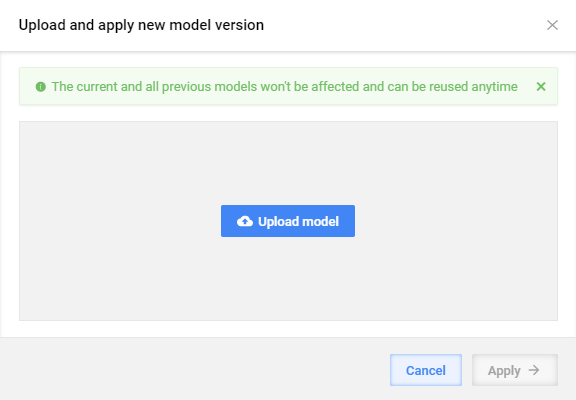This screenshot has width=576, height=400.
Task: Click the grayed-out Apply label
Action: click(x=504, y=371)
